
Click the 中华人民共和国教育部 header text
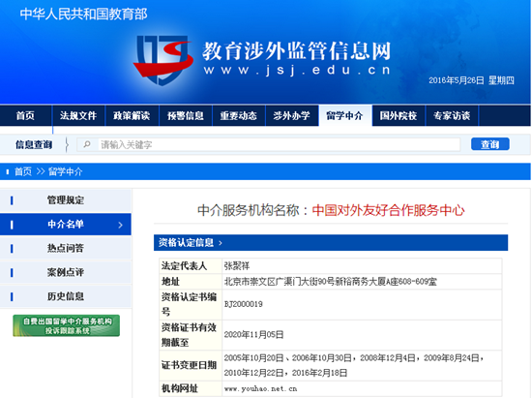coord(83,15)
